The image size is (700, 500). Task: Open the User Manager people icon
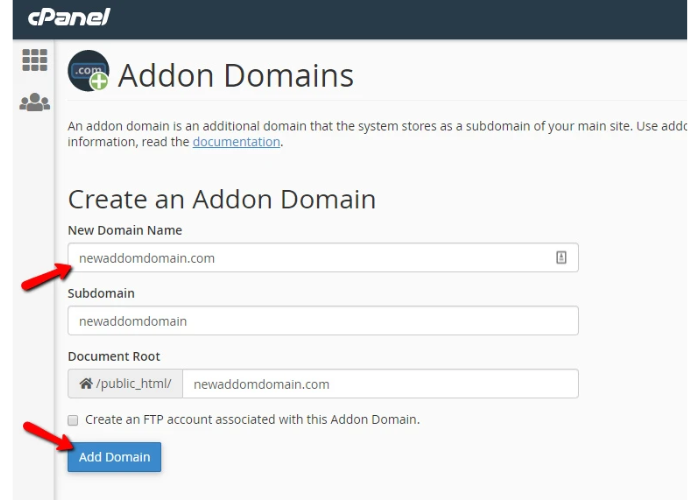(x=34, y=102)
